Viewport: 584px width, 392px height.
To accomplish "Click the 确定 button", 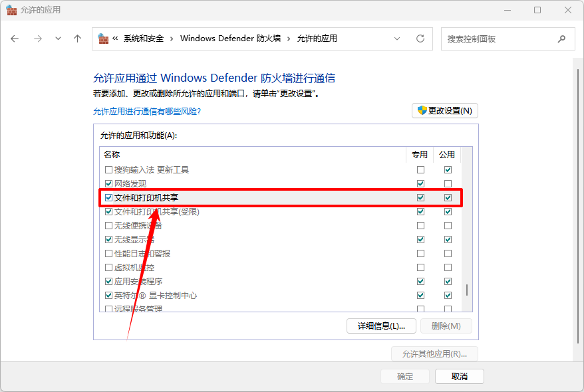I will coord(405,376).
